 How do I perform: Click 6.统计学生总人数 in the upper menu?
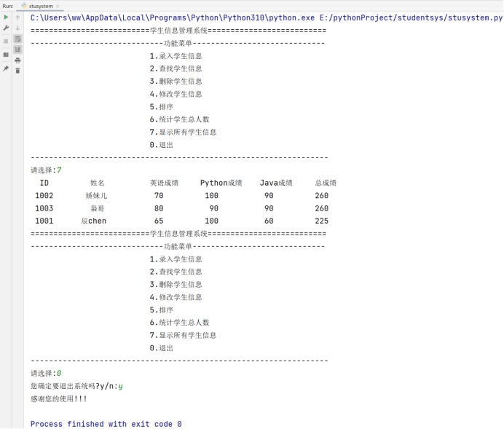[x=179, y=119]
